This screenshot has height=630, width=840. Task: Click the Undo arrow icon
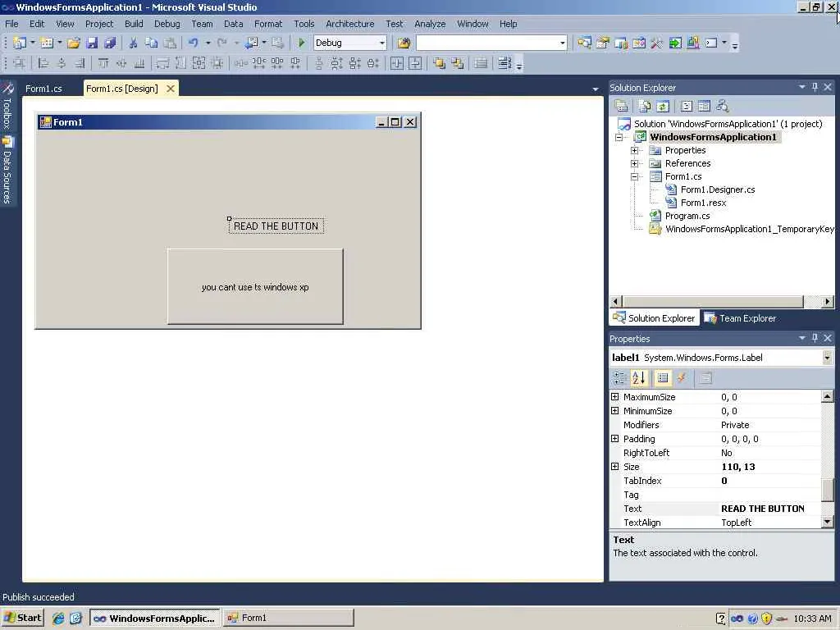click(x=194, y=43)
